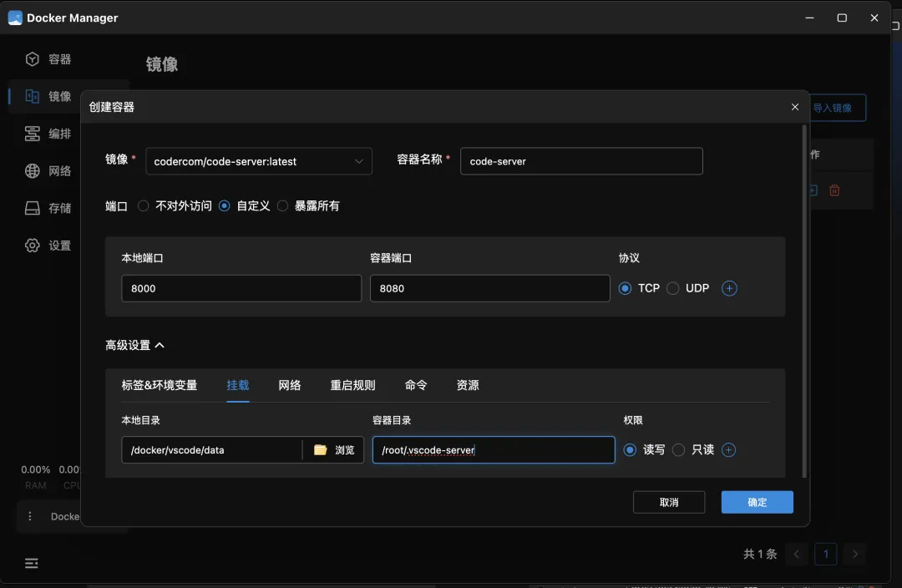Click the 本地端口 field showing 8000
Image resolution: width=902 pixels, height=588 pixels.
click(241, 288)
